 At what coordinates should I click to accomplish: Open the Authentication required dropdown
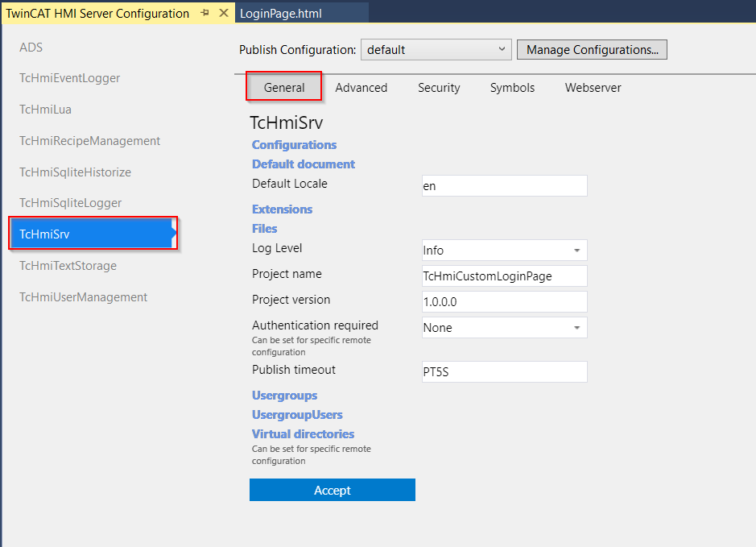coord(504,328)
